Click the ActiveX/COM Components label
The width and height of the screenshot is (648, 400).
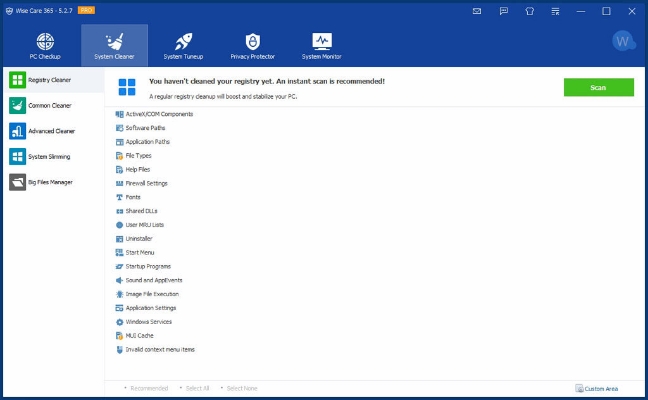pyautogui.click(x=159, y=114)
